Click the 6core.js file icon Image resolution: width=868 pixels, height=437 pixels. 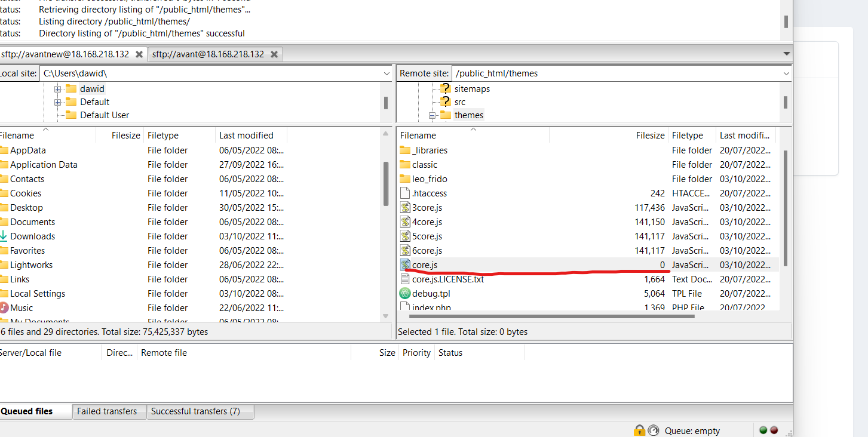405,250
